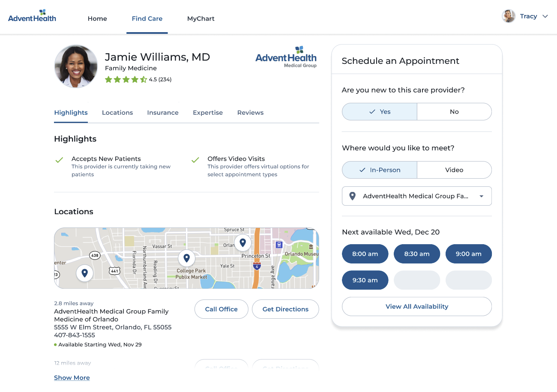Image resolution: width=557 pixels, height=392 pixels.
Task: Click the Get Directions button
Action: click(x=285, y=309)
